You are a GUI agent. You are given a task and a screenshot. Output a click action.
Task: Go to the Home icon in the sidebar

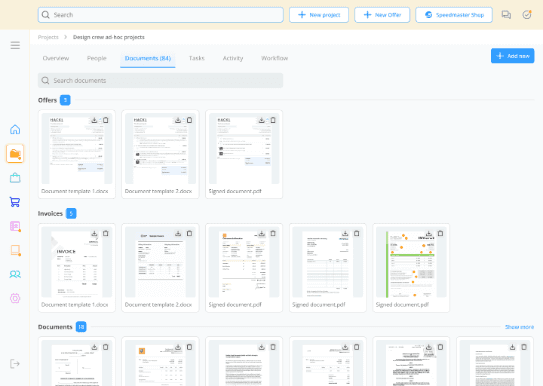point(15,129)
